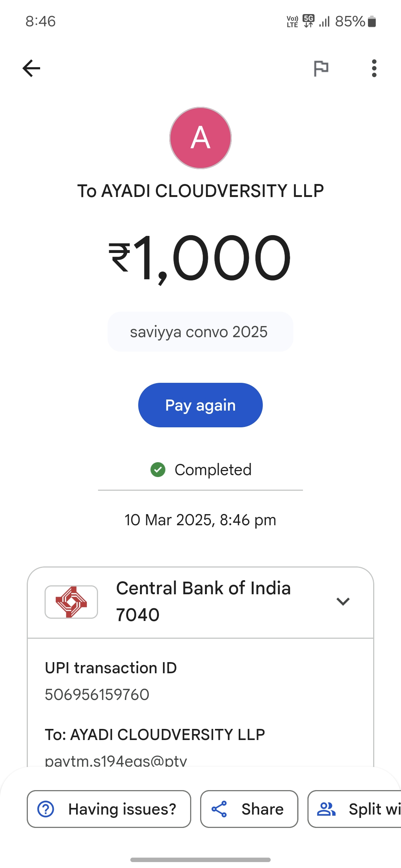Tap the 5G network indicator icon
Screen dimensions: 401x868
[309, 21]
